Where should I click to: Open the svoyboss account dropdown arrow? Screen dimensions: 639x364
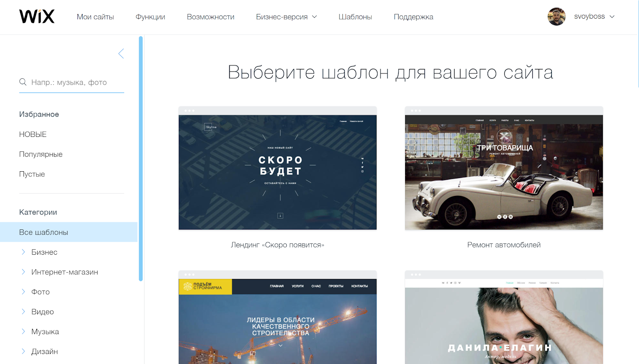[x=612, y=17]
